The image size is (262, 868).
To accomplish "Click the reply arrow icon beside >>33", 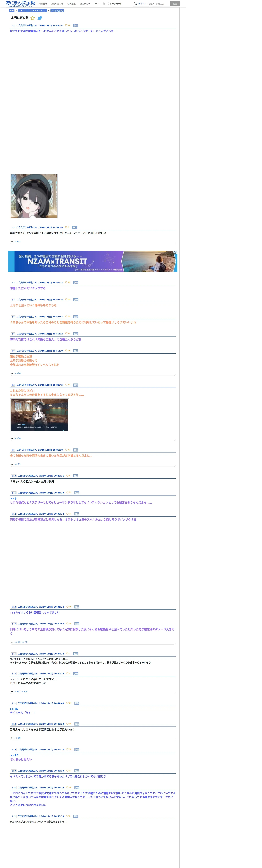I will click(12, 242).
